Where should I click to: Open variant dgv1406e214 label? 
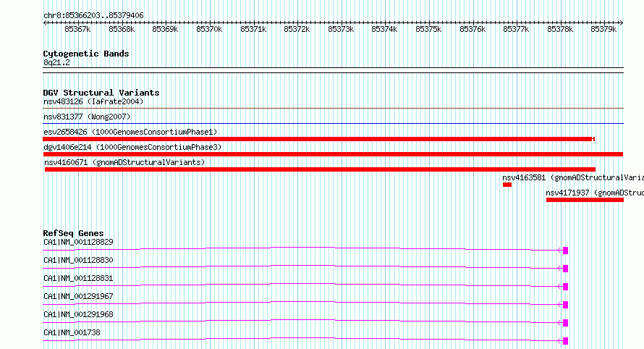tap(132, 147)
